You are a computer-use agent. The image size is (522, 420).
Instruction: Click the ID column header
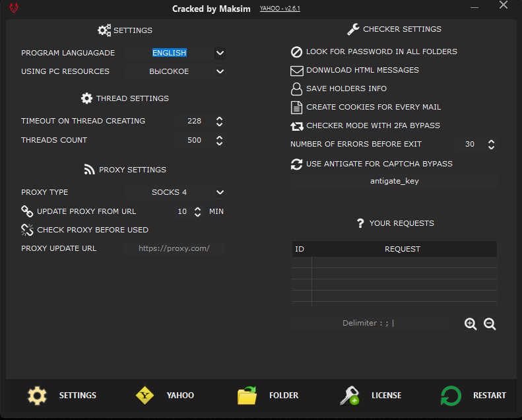(300, 249)
